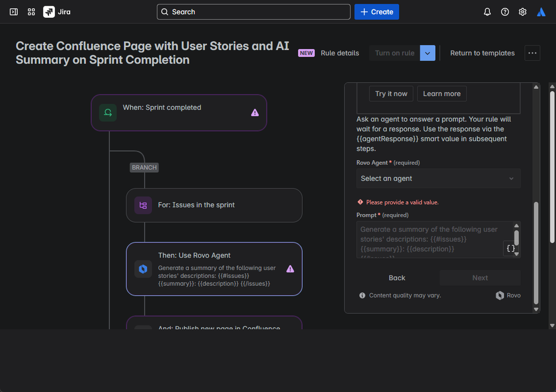
Task: Open the settings gear icon
Action: point(523,12)
